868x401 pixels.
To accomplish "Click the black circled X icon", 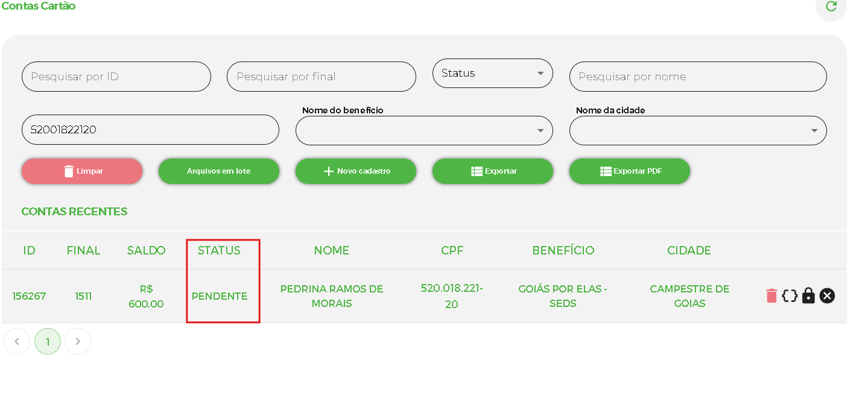I will [827, 296].
